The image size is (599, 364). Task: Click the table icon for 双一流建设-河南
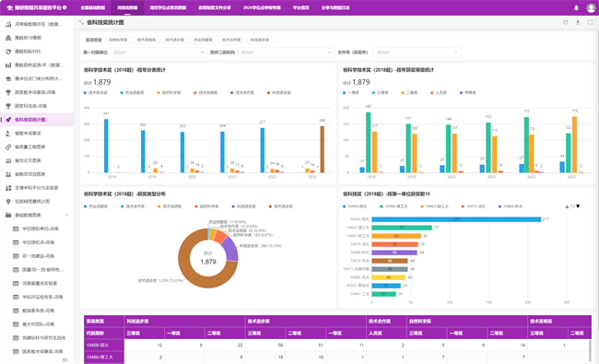point(16,256)
